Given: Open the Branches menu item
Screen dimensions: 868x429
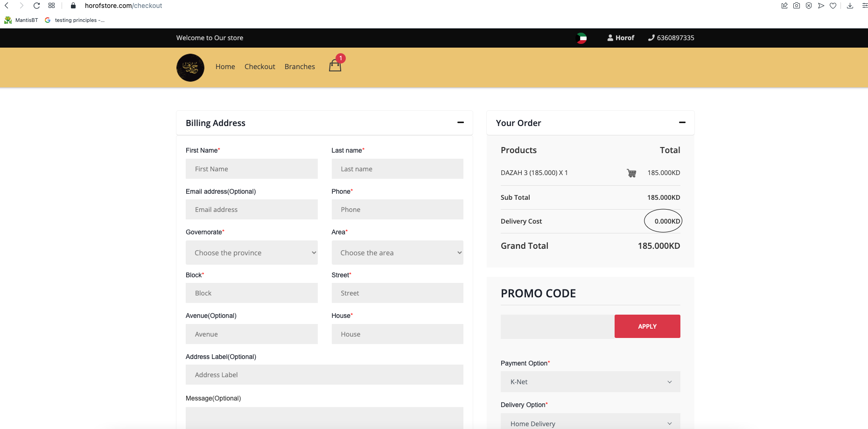Looking at the screenshot, I should click(x=300, y=67).
